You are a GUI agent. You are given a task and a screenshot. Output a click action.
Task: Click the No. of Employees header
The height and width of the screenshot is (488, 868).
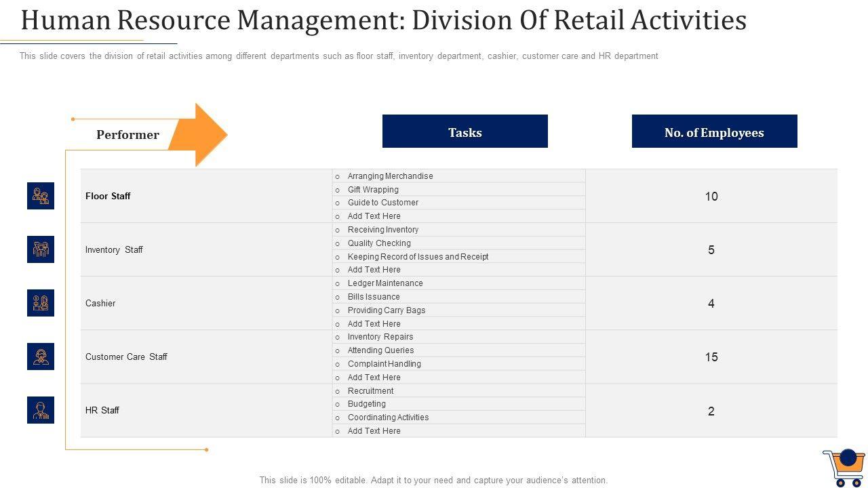(714, 131)
